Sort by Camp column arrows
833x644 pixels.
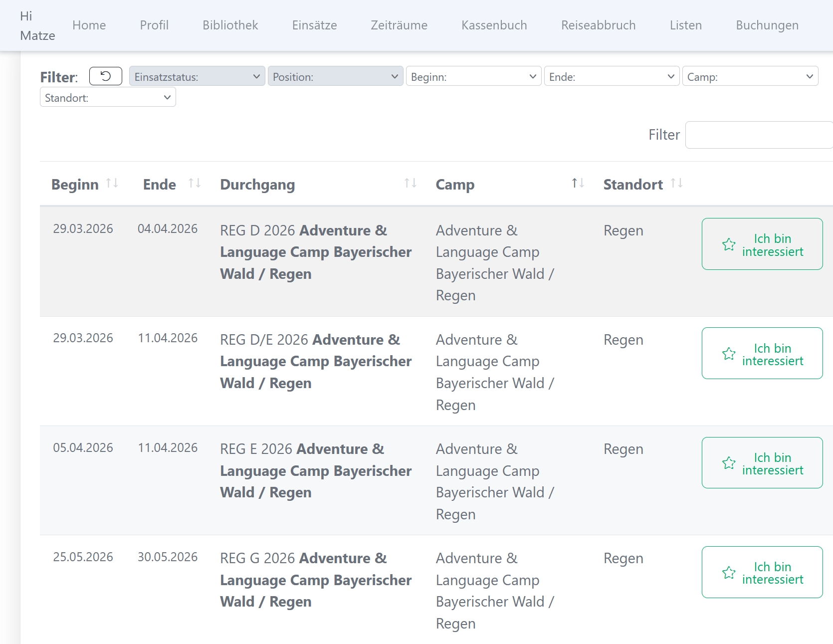[x=578, y=184]
